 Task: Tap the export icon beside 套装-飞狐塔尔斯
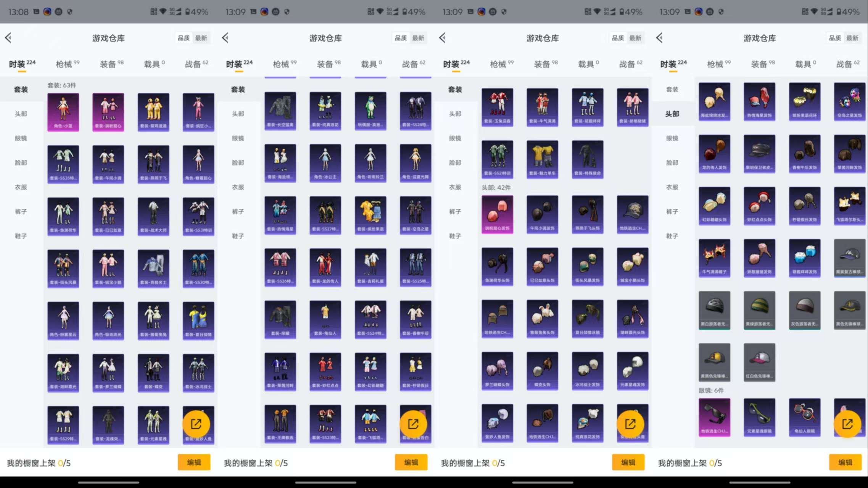coord(413,424)
